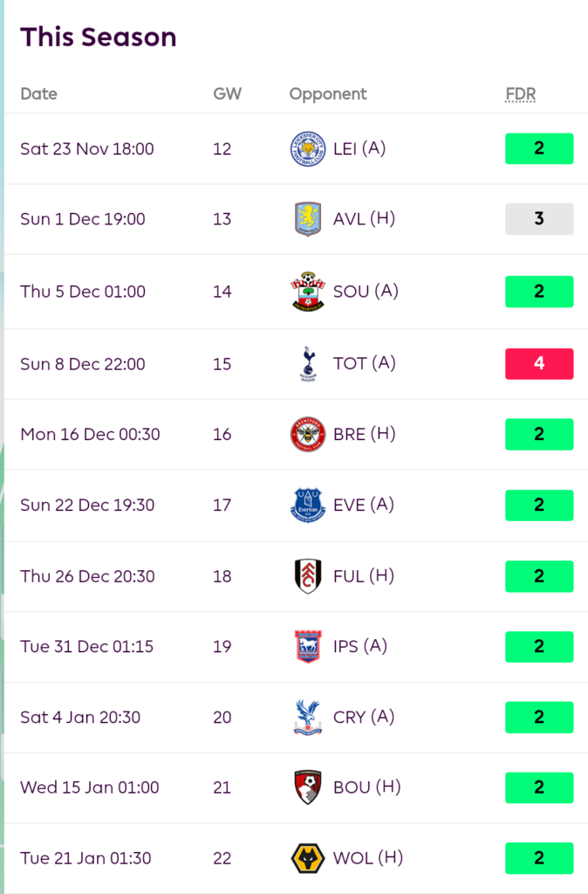Select the Fulham club badge
Image resolution: width=588 pixels, height=894 pixels.
point(307,576)
